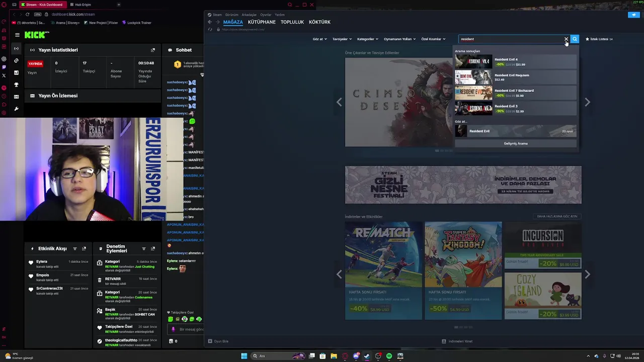Click the X icon in browser sidebar
Screen dimensions: 644x362
(4, 75)
